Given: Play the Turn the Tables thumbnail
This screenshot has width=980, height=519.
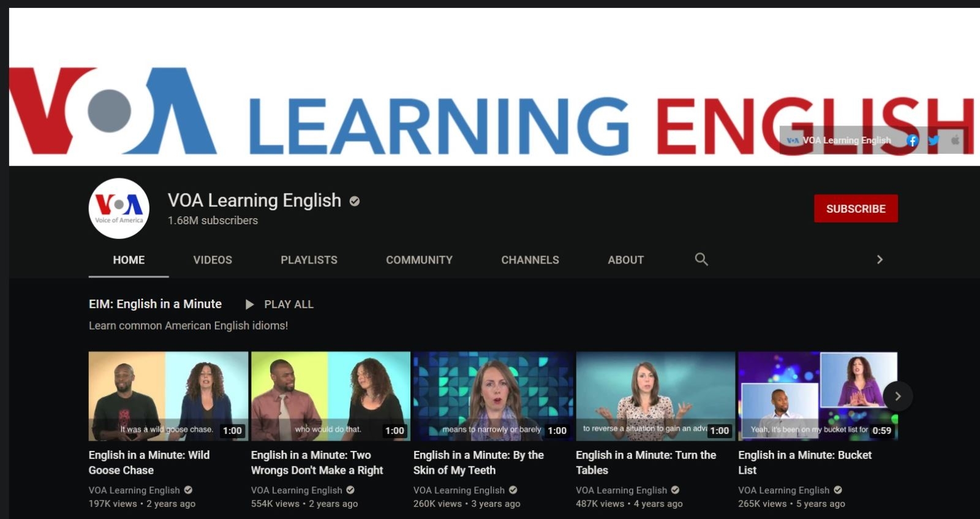Looking at the screenshot, I should pos(655,396).
